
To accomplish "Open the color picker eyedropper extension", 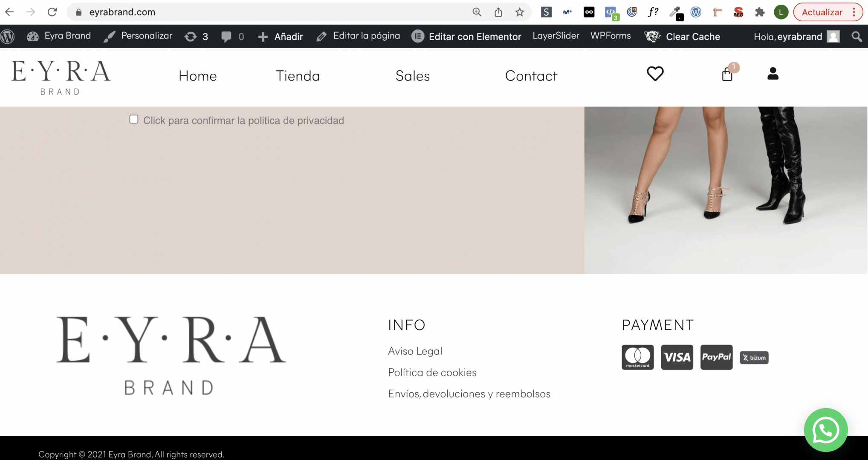I will click(x=676, y=13).
